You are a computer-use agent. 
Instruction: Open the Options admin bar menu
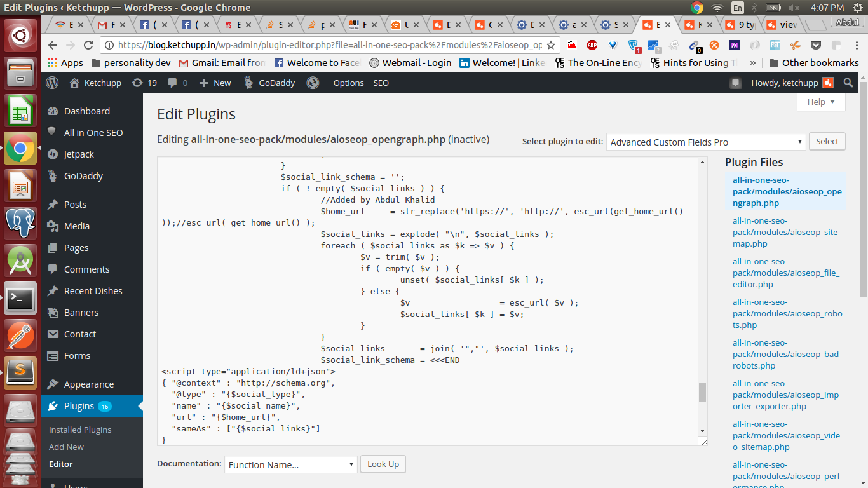[x=348, y=83]
